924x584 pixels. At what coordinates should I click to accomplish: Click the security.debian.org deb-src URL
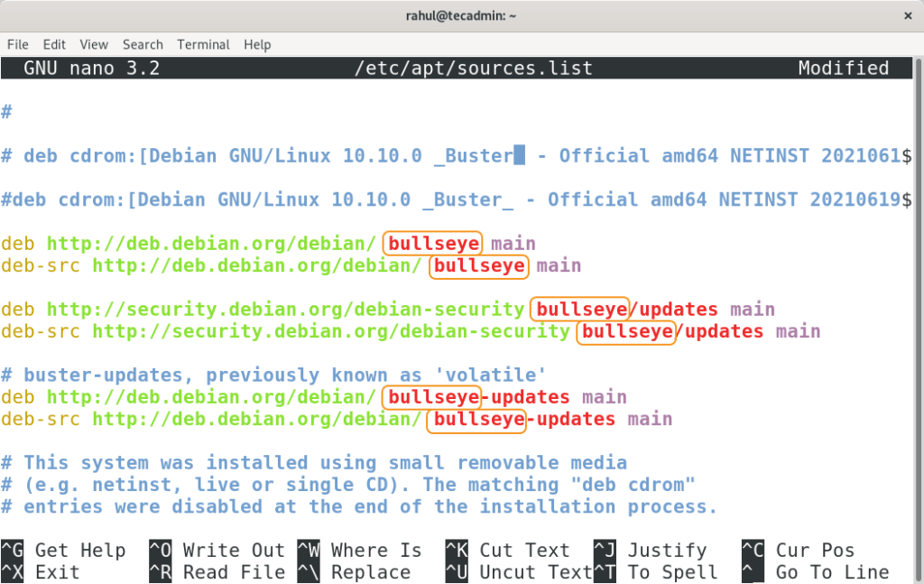point(331,331)
